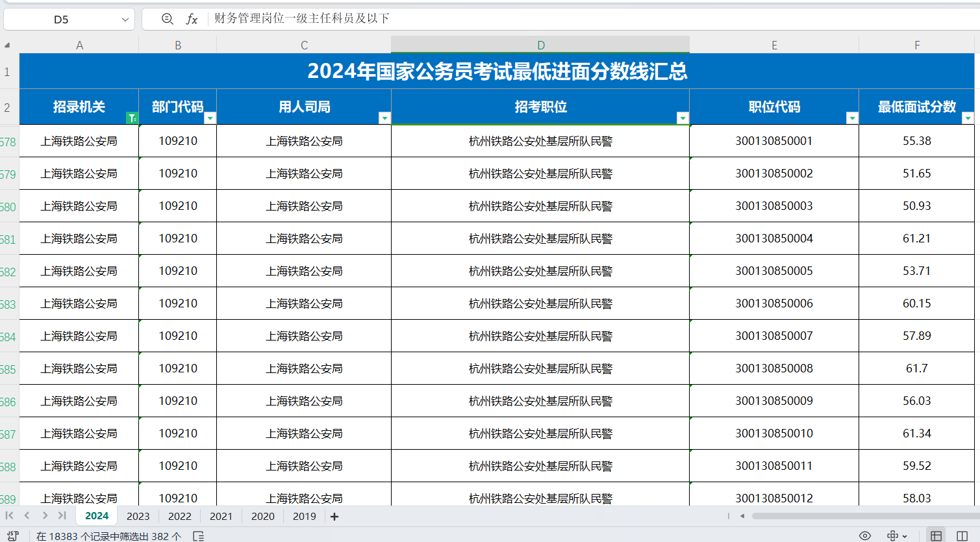Add a new sheet with plus button
This screenshot has height=542, width=980.
point(334,517)
